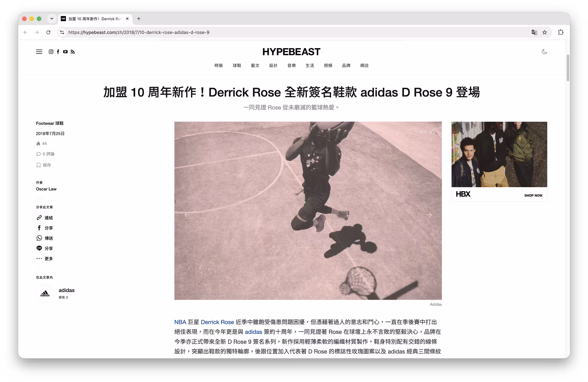Image resolution: width=588 pixels, height=382 pixels.
Task: Open the 時裝 menu
Action: 219,66
